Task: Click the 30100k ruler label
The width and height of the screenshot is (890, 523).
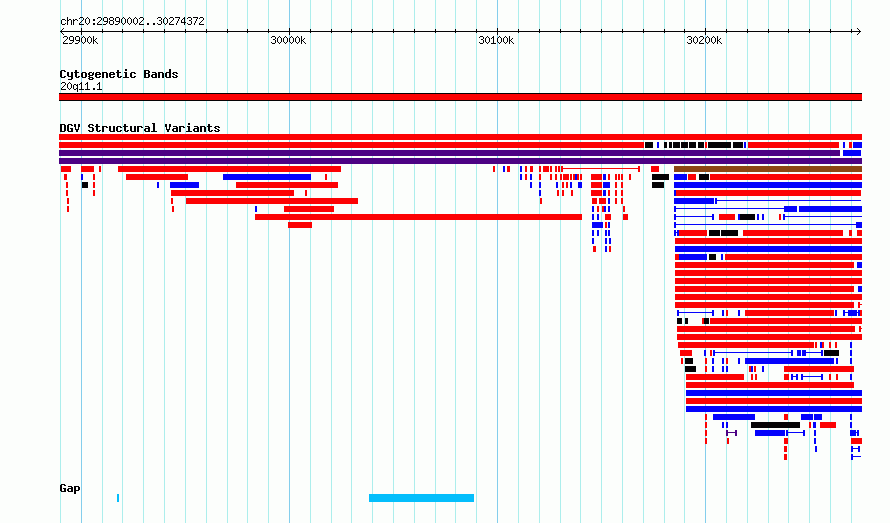Action: (496, 40)
